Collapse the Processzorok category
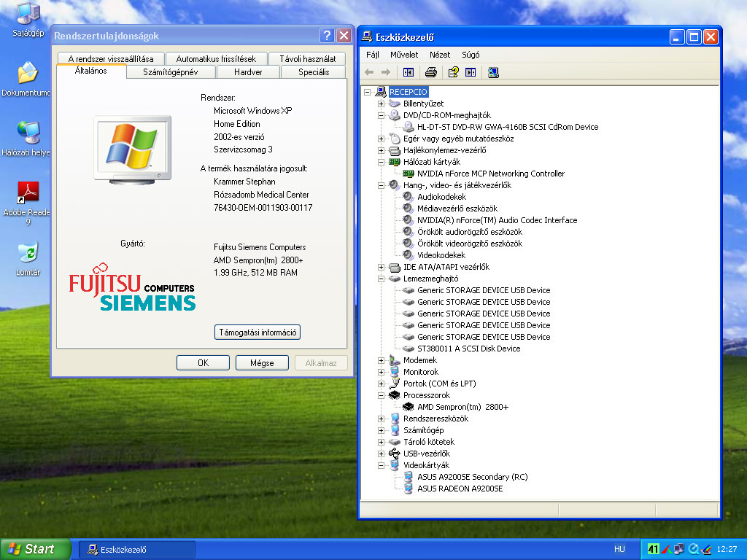 pyautogui.click(x=381, y=395)
